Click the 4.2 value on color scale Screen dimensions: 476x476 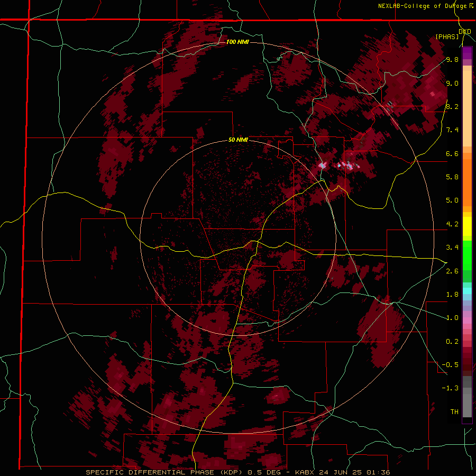(x=452, y=224)
